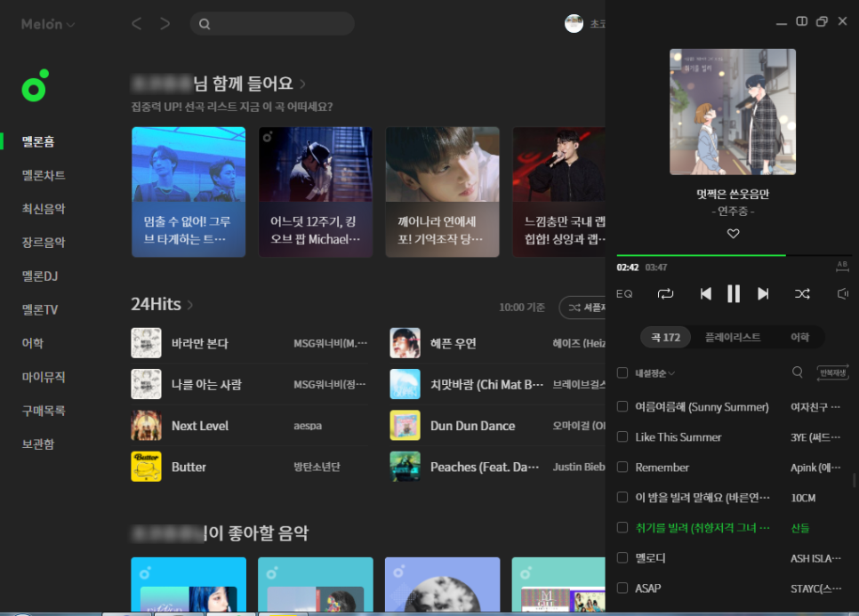Go to 장르음악 menu
This screenshot has height=616, width=859.
pyautogui.click(x=44, y=242)
